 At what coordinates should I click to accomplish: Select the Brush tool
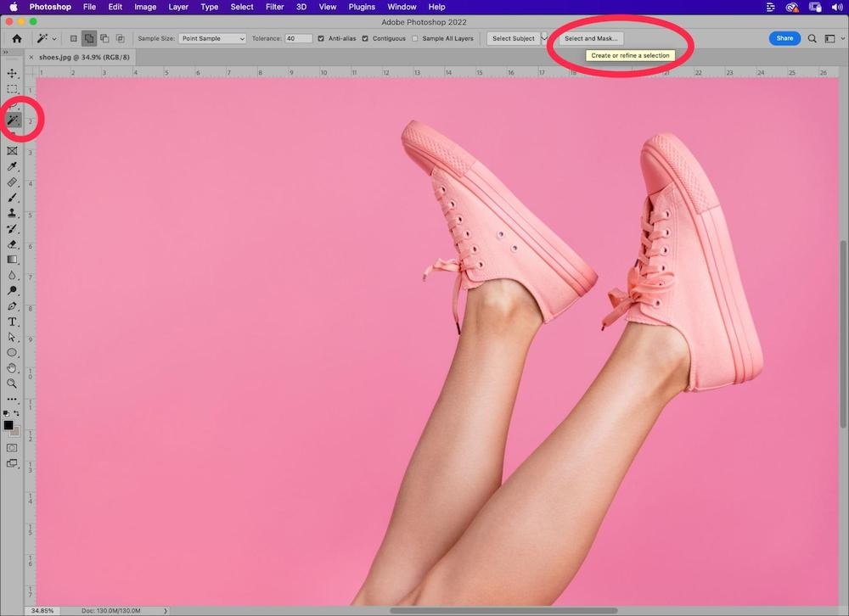pyautogui.click(x=13, y=198)
